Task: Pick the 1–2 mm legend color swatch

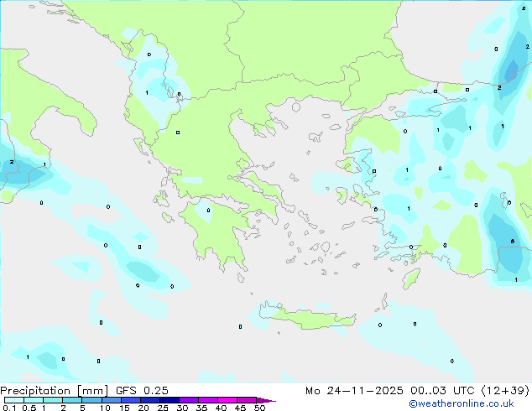Action: coord(53,400)
